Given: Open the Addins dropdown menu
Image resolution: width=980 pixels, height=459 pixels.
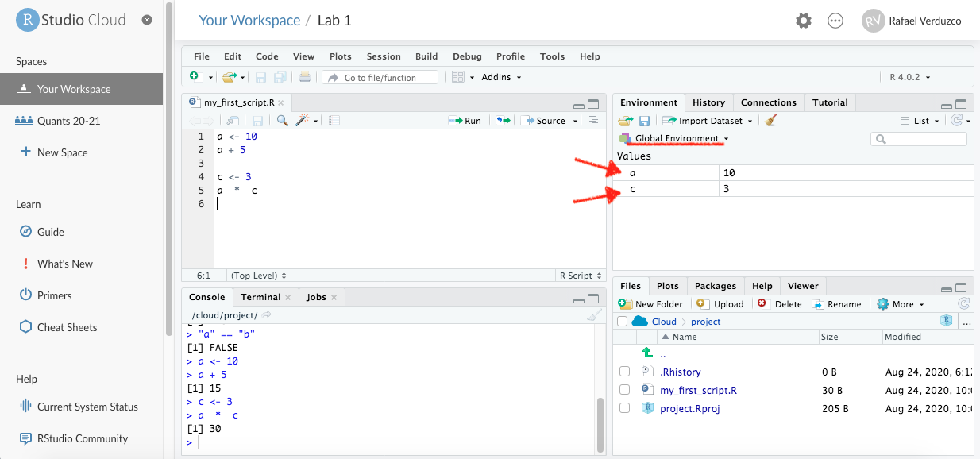Looking at the screenshot, I should (x=501, y=77).
